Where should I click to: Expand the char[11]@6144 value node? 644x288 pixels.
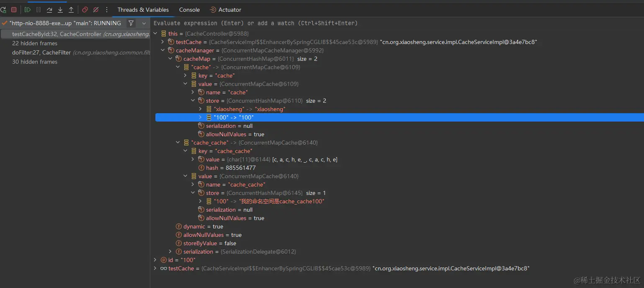click(193, 159)
